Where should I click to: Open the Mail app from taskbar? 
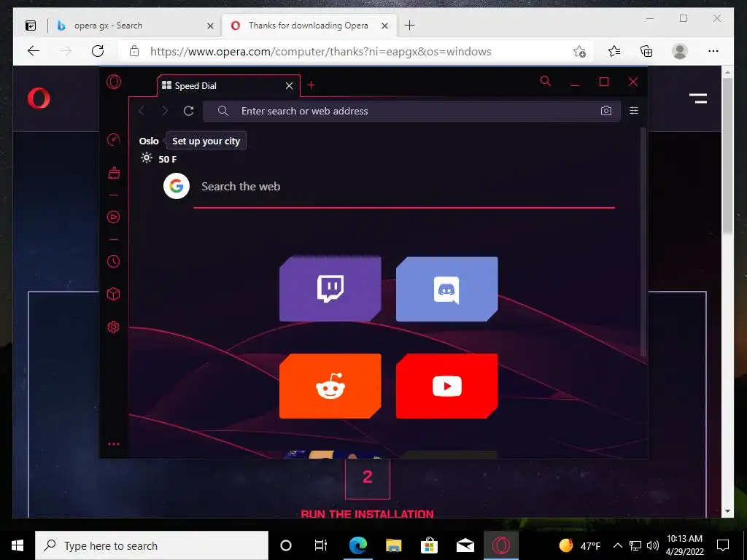pyautogui.click(x=465, y=545)
